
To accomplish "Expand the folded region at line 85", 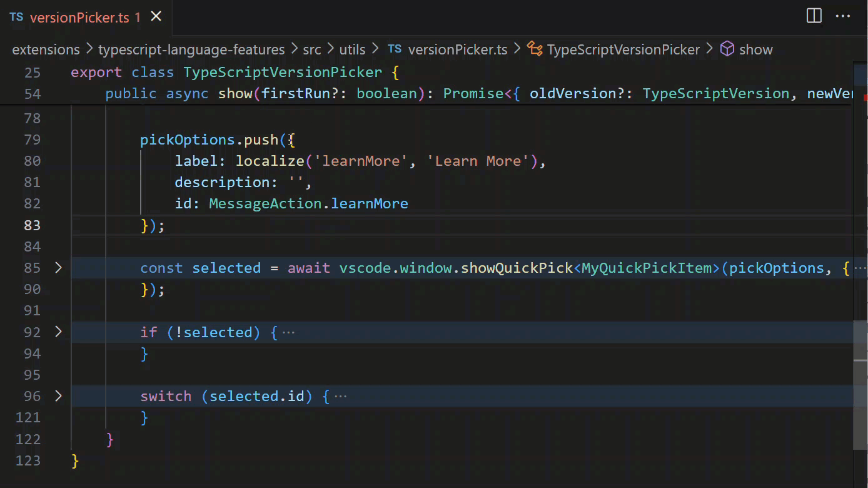I will point(58,268).
